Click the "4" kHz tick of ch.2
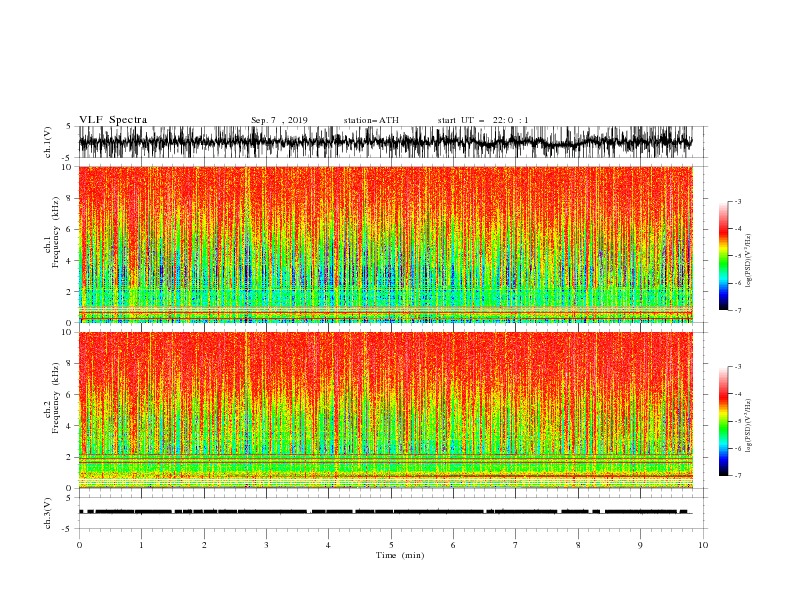This screenshot has width=792, height=612. point(70,427)
